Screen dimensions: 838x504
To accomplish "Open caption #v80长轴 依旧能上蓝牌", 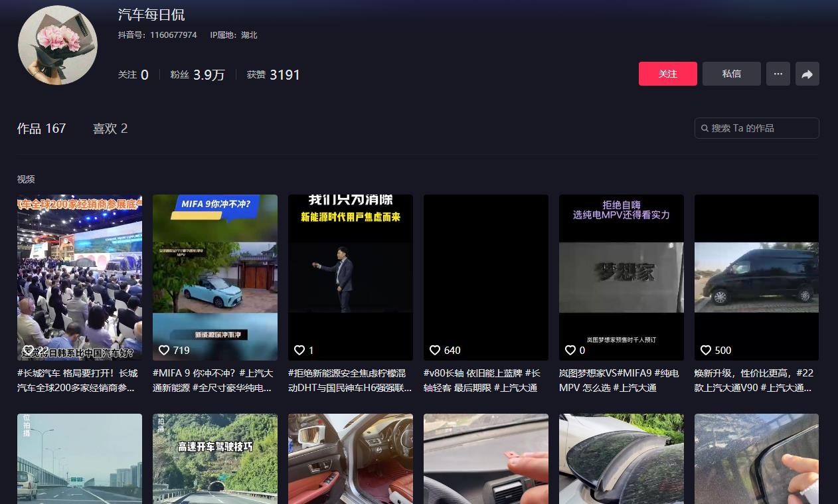I will pos(482,380).
